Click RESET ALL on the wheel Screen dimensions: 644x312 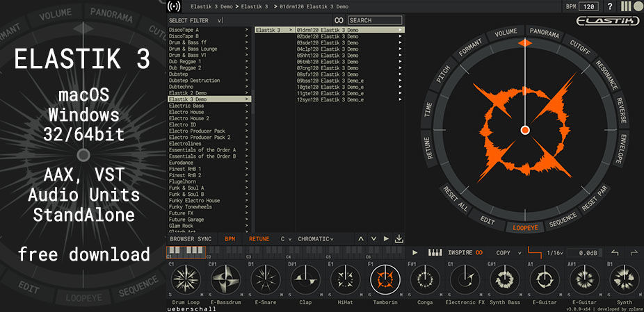[x=455, y=199]
